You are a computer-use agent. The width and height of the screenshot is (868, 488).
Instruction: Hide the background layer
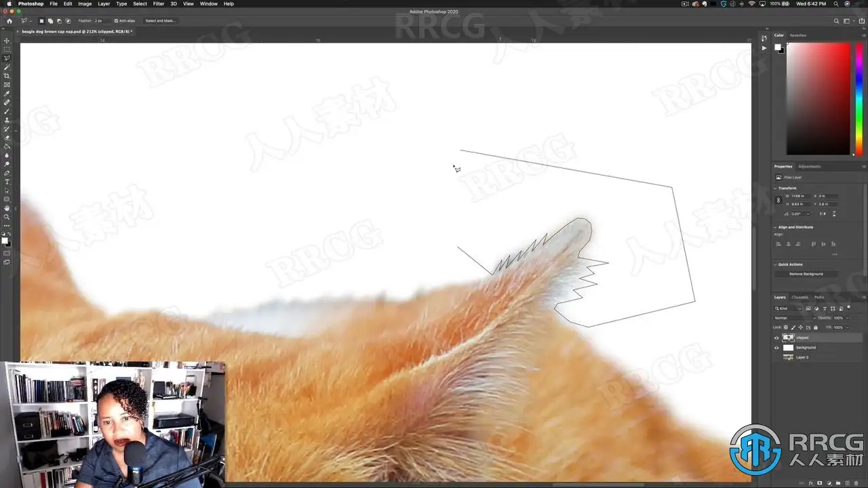pos(776,348)
